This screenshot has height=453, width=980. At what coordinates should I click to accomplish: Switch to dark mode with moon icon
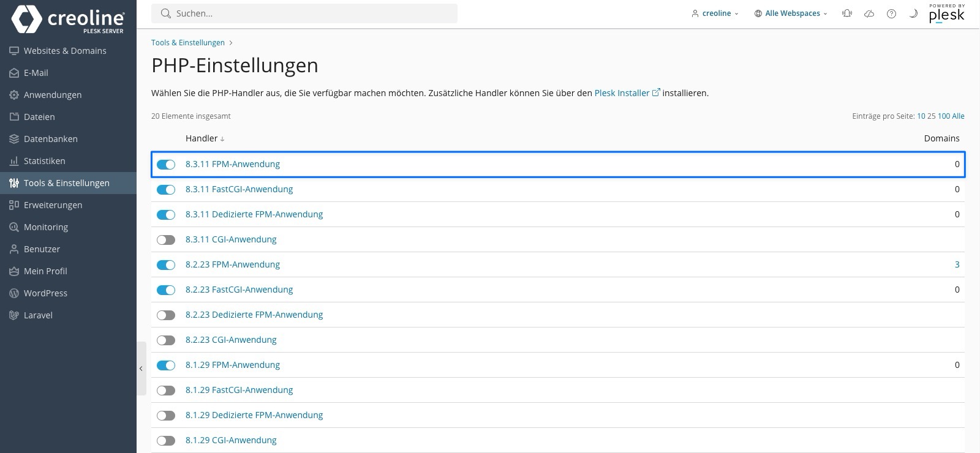913,13
